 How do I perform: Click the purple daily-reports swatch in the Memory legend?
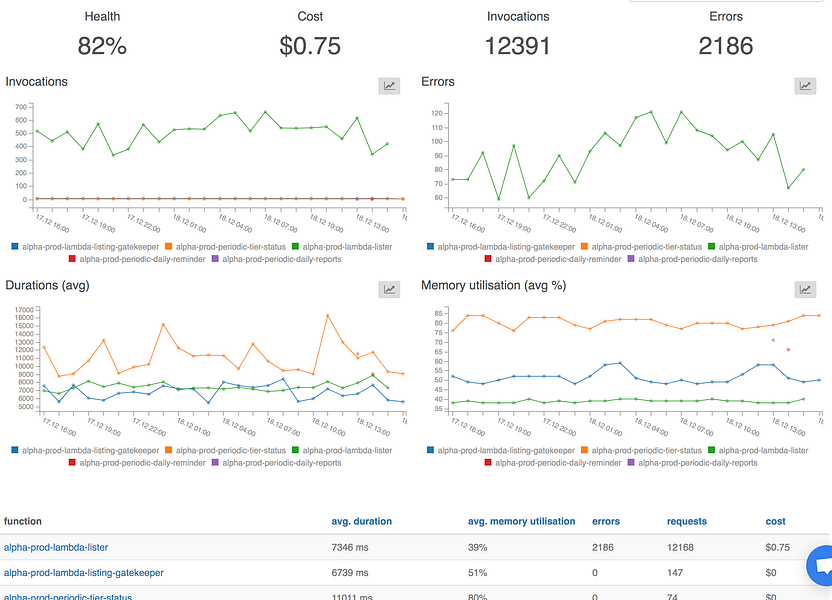point(631,463)
